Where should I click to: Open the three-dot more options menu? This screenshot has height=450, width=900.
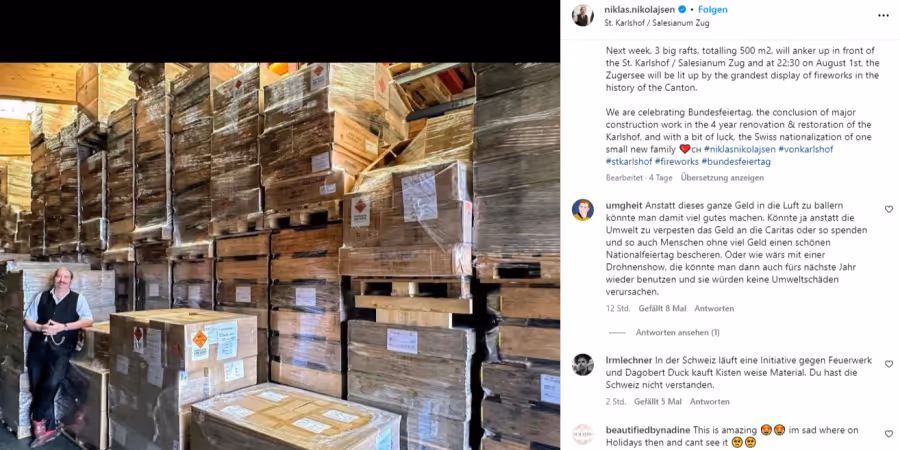tap(883, 15)
